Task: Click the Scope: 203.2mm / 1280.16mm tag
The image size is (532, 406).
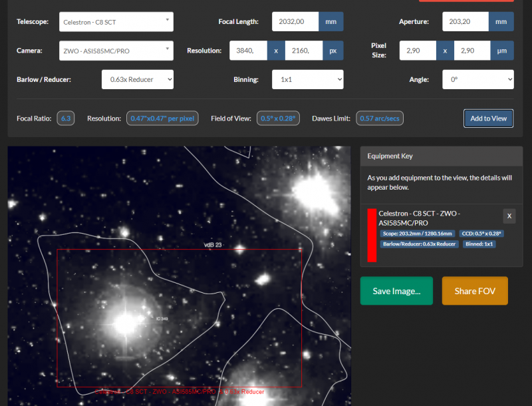Action: (x=418, y=234)
